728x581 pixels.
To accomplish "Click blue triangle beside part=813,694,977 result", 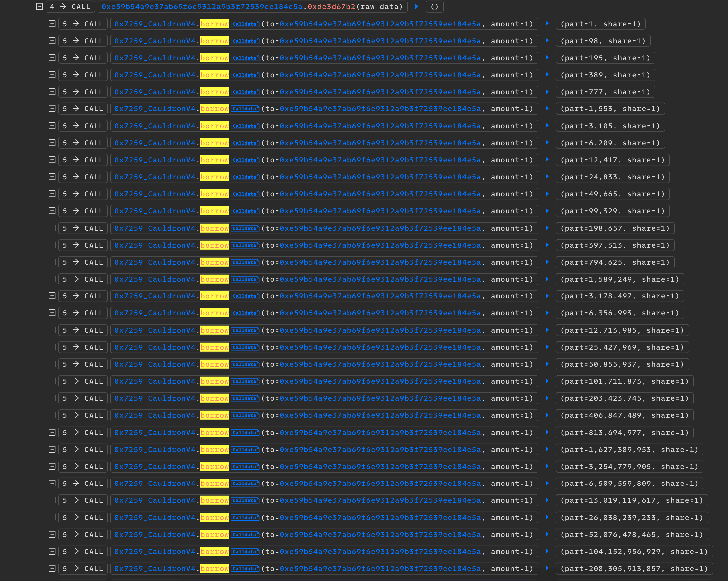I will [547, 432].
